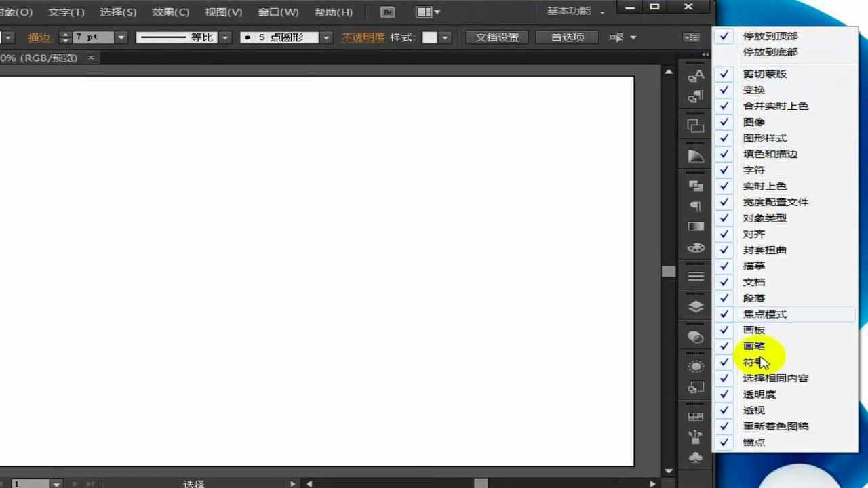Viewport: 868px width, 488px height.
Task: Close the 0% (RGB/预览) document tab
Action: point(92,58)
